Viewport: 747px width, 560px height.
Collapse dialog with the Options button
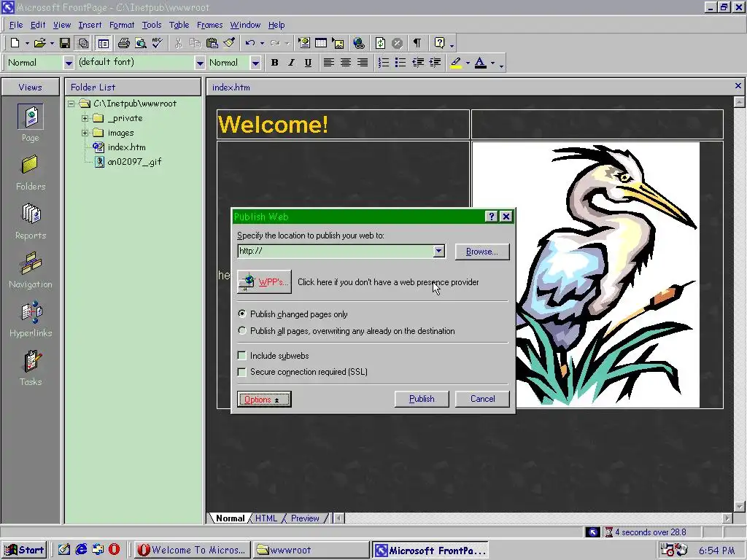click(264, 400)
